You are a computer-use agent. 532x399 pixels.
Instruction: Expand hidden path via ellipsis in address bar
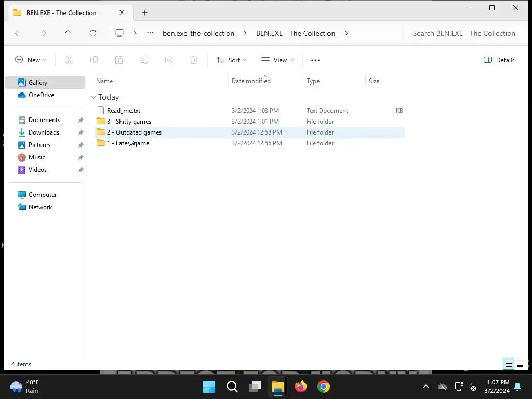coord(150,33)
